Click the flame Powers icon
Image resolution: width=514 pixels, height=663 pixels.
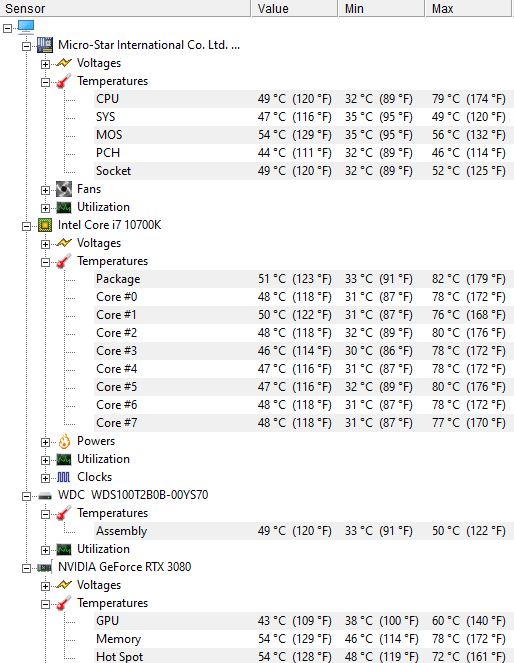[64, 441]
